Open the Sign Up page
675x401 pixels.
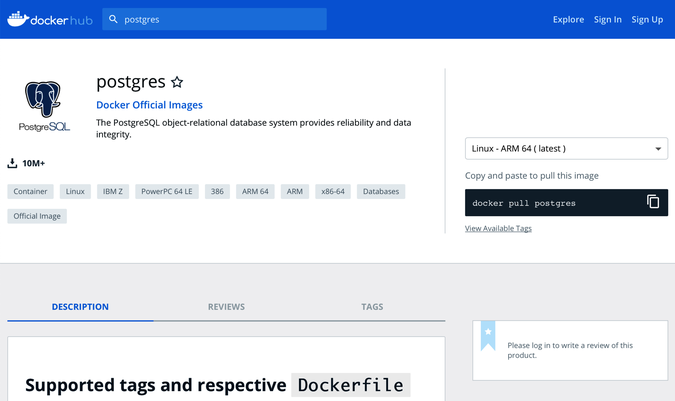pos(647,19)
